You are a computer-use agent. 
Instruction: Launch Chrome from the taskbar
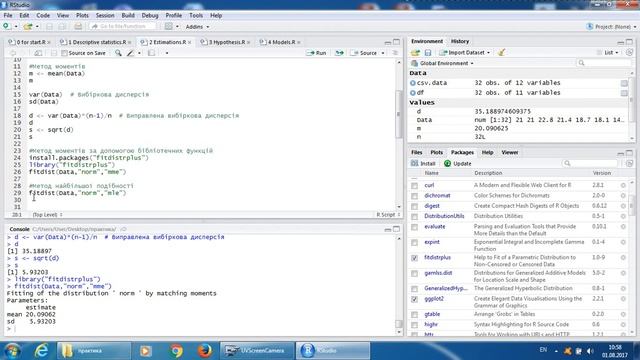coord(176,351)
